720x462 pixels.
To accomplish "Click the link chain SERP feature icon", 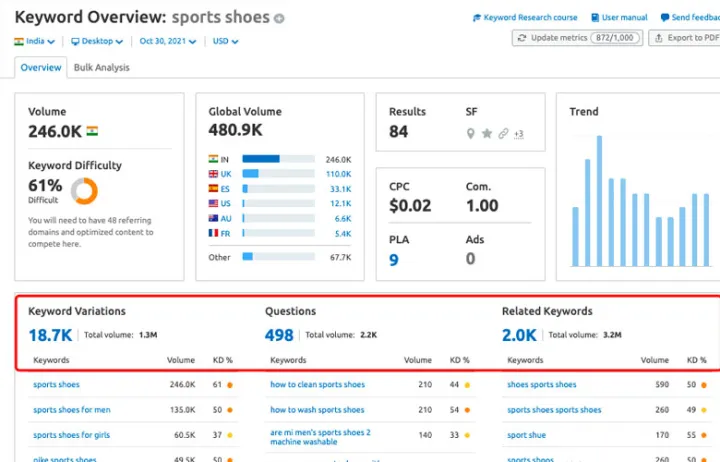I will coord(503,133).
